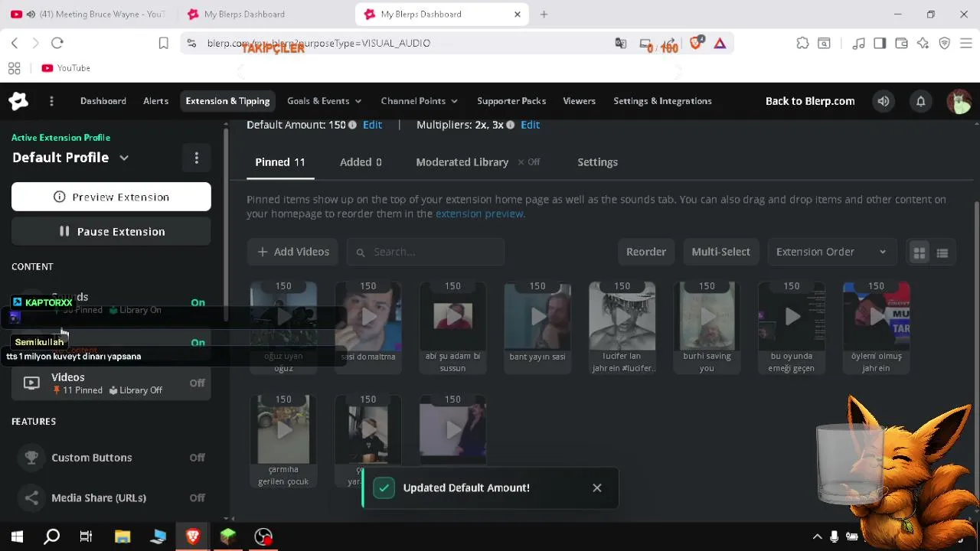This screenshot has width=980, height=551.
Task: Open the Extension Order sort dropdown
Action: point(831,252)
